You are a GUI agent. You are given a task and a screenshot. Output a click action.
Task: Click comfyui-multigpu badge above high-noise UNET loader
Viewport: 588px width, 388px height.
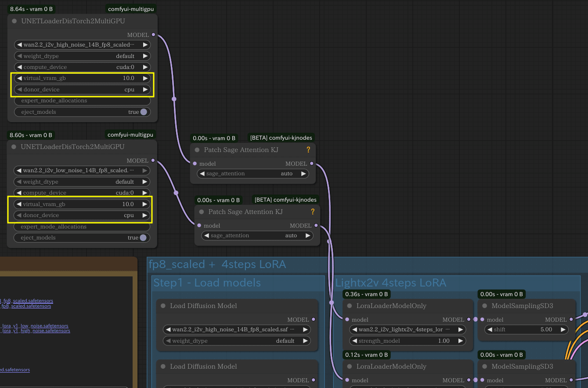[132, 9]
